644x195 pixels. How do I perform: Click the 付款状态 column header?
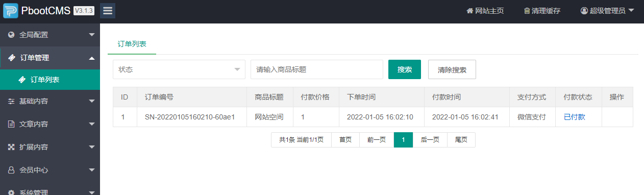point(578,97)
